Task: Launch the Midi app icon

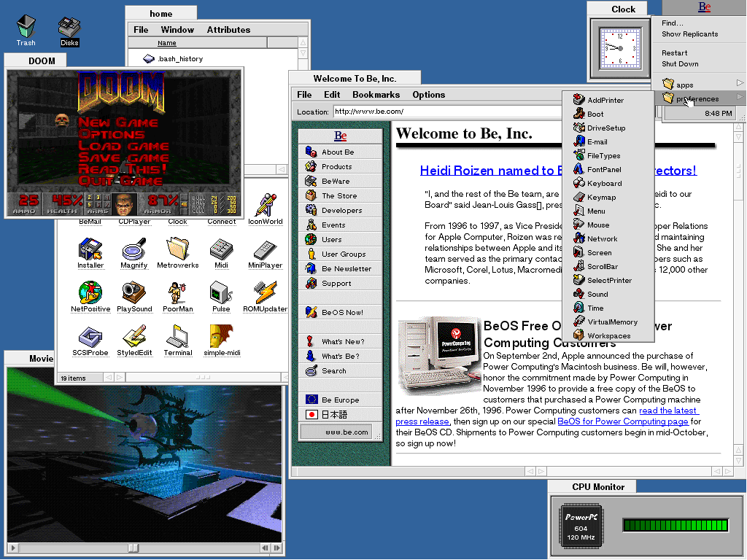Action: pos(221,253)
